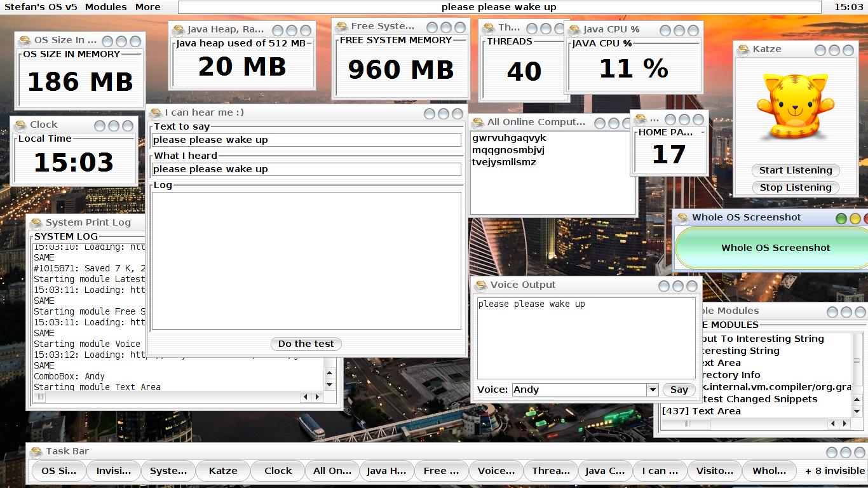Focus the 'Text to say' input field
Viewport: 868px width, 488px height.
click(x=306, y=140)
